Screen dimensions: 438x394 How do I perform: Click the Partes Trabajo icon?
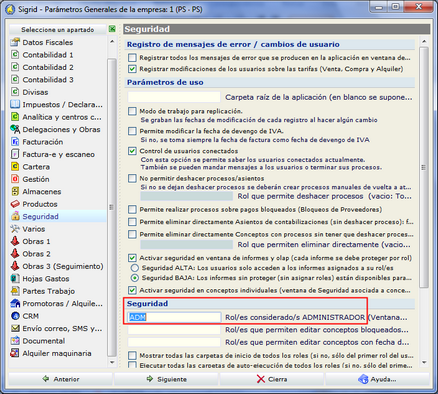(15, 291)
